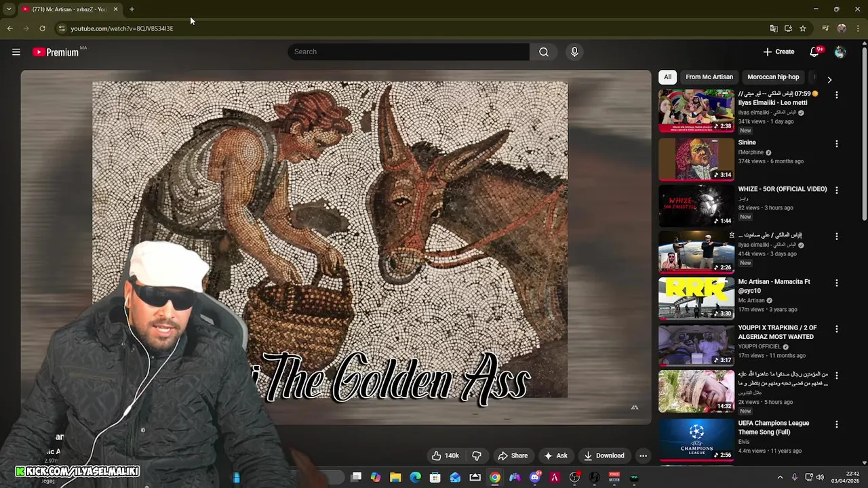
Task: Click the search magnifier button
Action: point(544,52)
